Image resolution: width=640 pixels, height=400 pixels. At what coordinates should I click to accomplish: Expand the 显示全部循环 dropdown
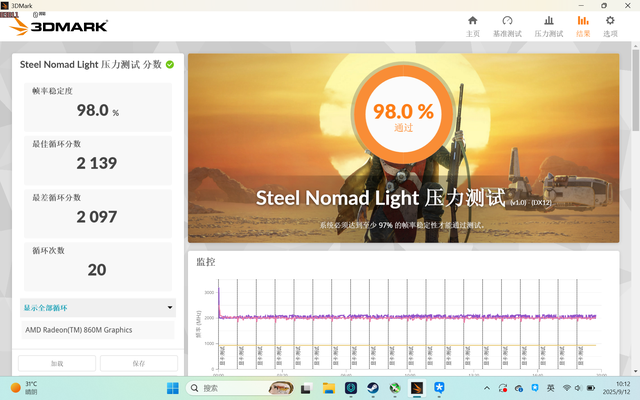click(98, 308)
